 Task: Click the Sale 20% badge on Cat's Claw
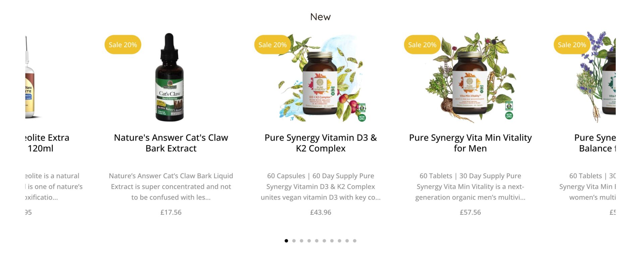(123, 45)
